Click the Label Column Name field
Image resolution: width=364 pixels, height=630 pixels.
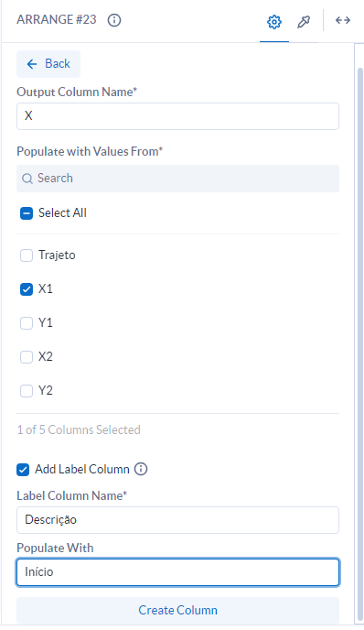(177, 520)
